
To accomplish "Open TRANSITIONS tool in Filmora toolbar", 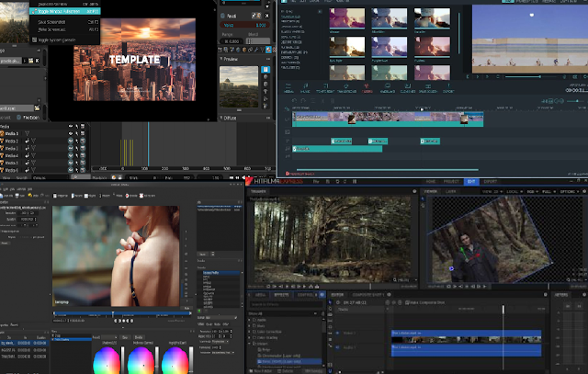I will pos(347,88).
